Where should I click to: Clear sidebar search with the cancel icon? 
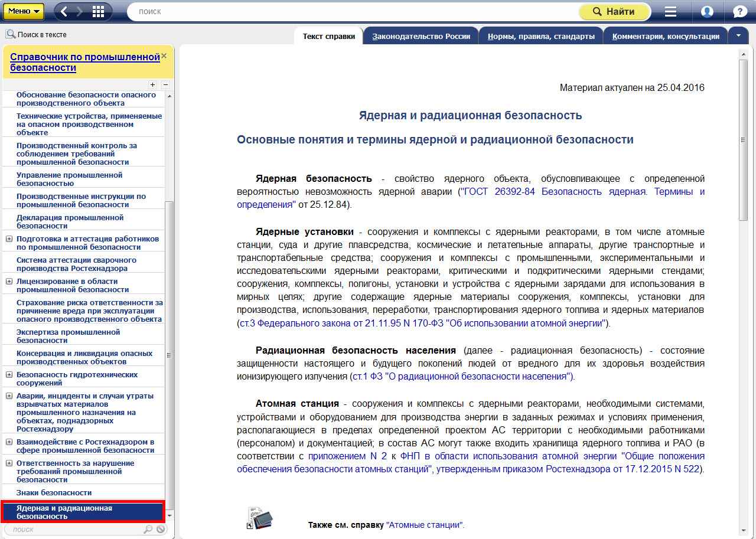(161, 530)
